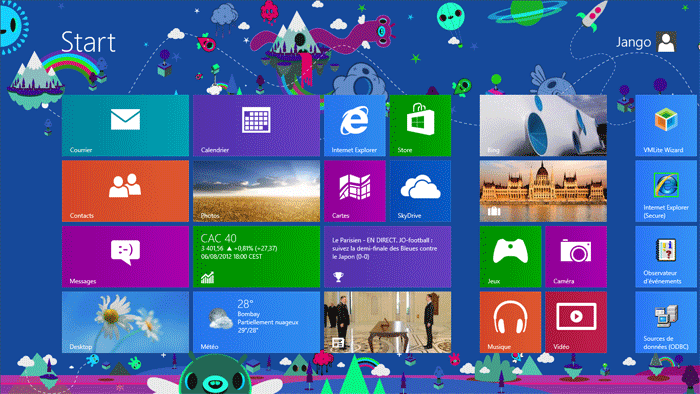Open the blue Internet Explorer tile
The image size is (700, 394).
355,125
